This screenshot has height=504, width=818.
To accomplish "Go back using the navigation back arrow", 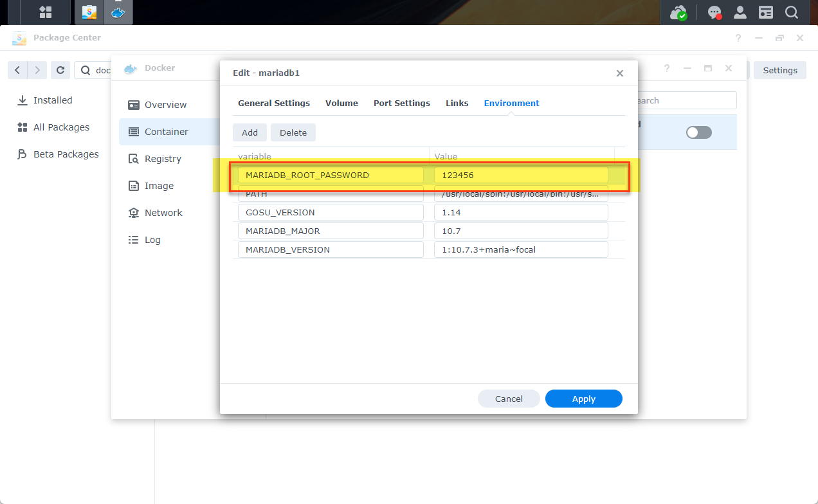I will (17, 69).
